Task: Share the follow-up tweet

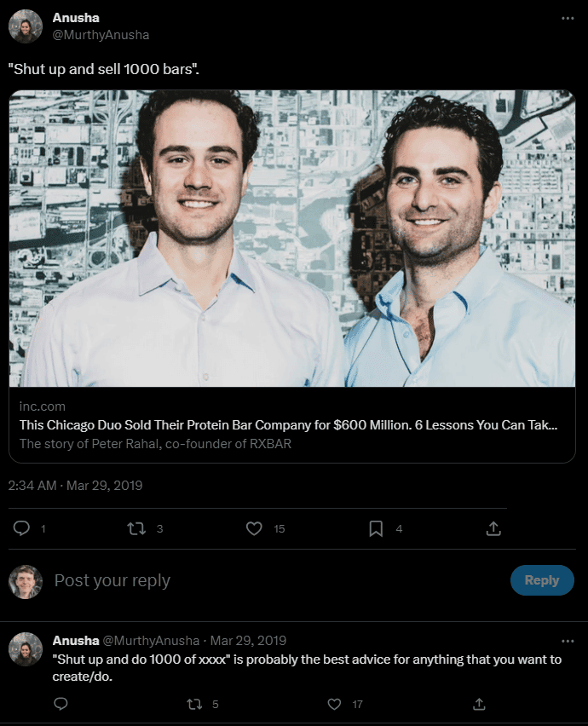Action: [x=479, y=704]
